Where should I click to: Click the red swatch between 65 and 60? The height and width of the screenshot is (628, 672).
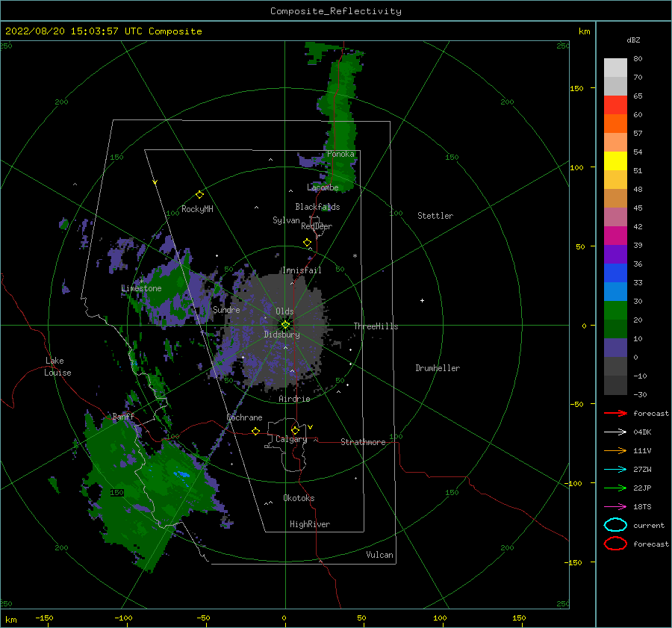(615, 105)
